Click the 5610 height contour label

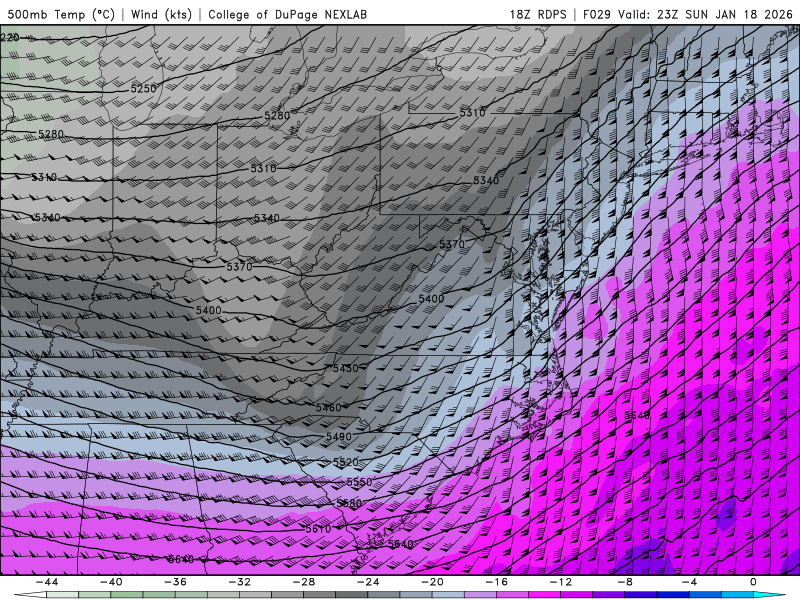[318, 529]
